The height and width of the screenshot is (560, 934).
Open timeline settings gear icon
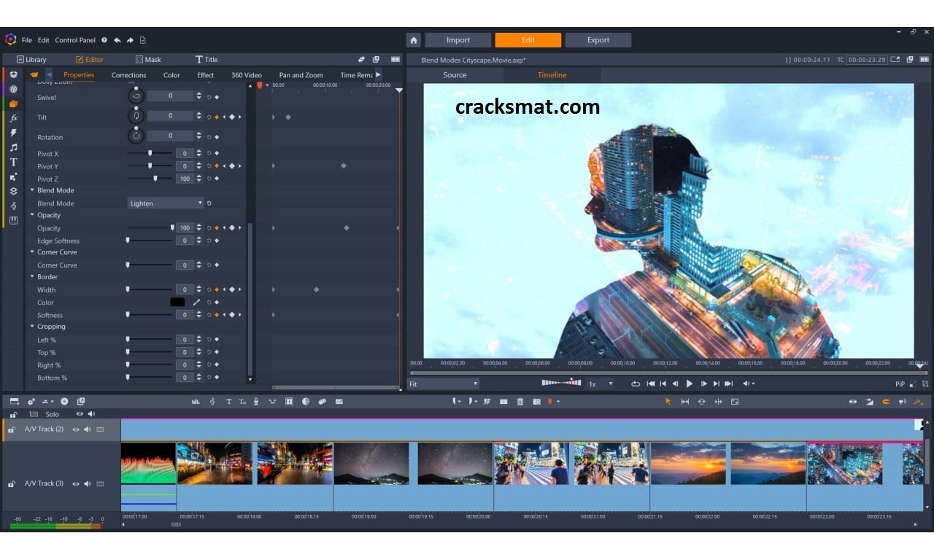[x=31, y=401]
